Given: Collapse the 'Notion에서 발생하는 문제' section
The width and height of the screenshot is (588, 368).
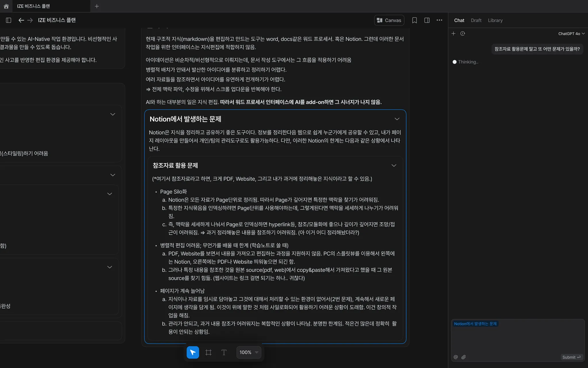Looking at the screenshot, I should pos(397,119).
